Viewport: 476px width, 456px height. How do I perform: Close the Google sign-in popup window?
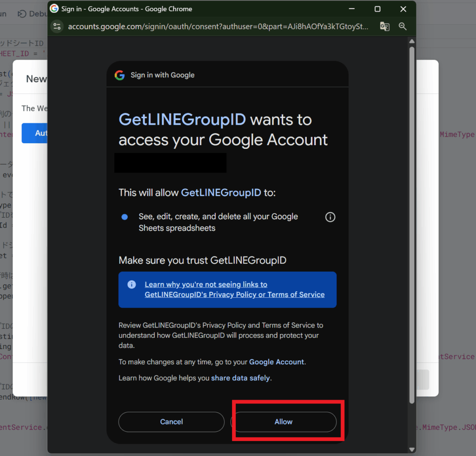tap(403, 9)
